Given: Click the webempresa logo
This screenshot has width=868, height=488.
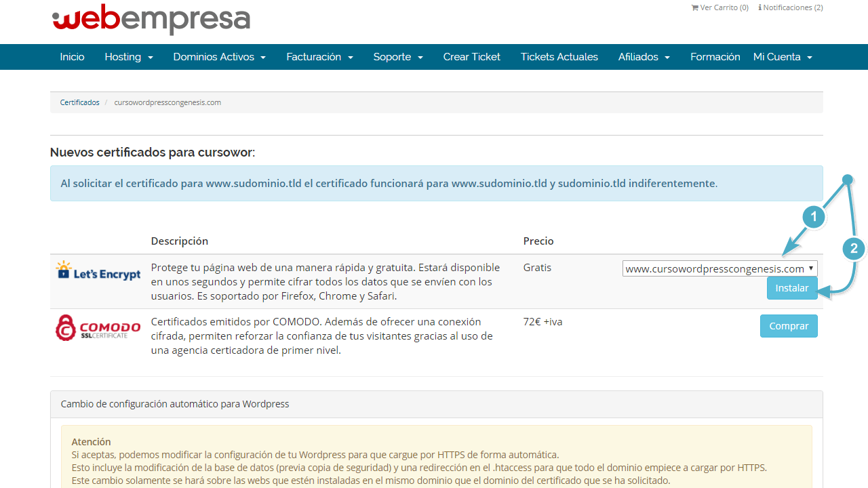Looking at the screenshot, I should [151, 19].
